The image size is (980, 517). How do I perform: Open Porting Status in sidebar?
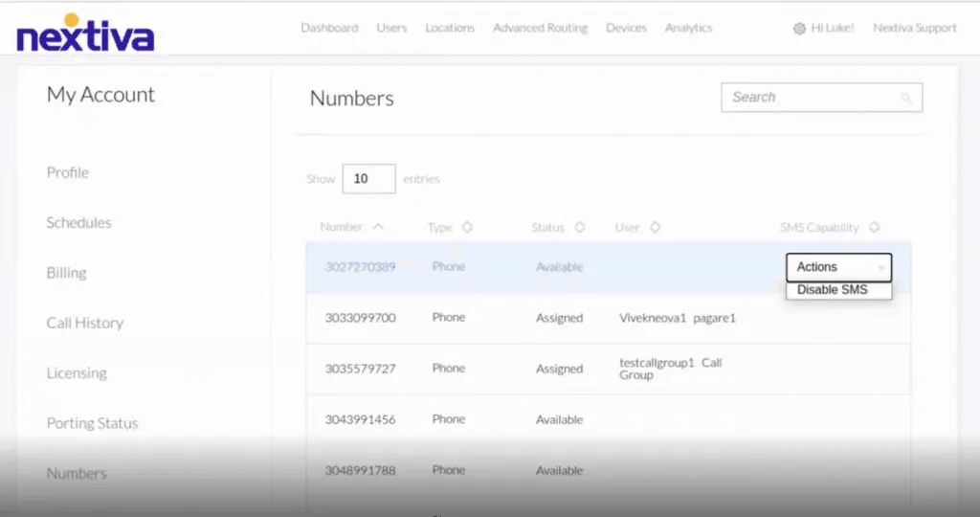pyautogui.click(x=92, y=423)
